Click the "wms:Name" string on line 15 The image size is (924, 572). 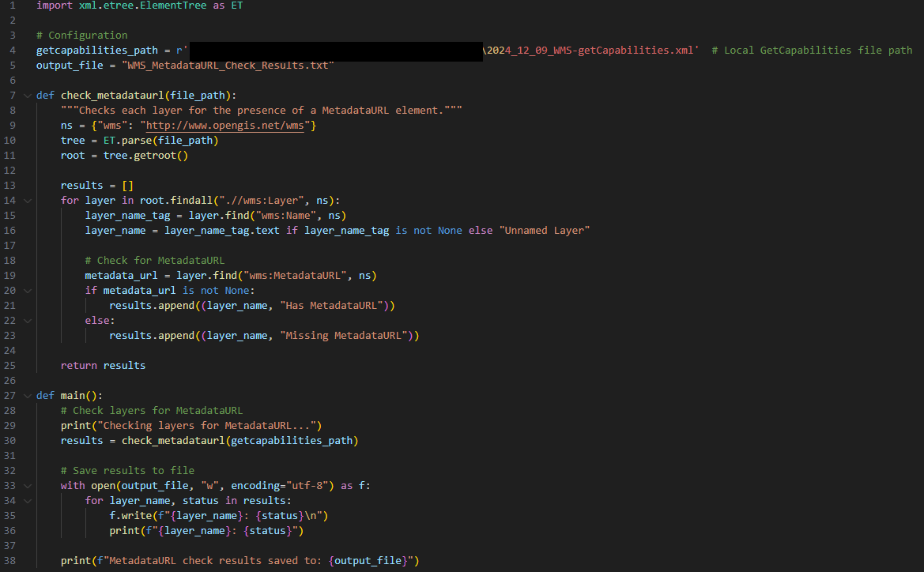click(x=286, y=216)
